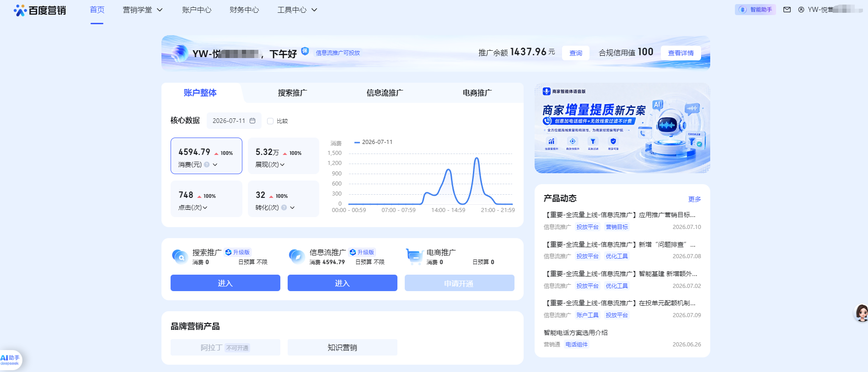Toggle the 比较 checkbox

(x=270, y=121)
